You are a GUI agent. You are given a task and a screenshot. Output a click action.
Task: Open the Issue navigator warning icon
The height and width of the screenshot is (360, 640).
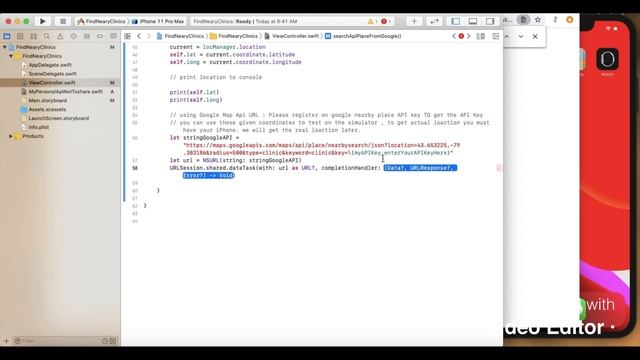tap(60, 36)
